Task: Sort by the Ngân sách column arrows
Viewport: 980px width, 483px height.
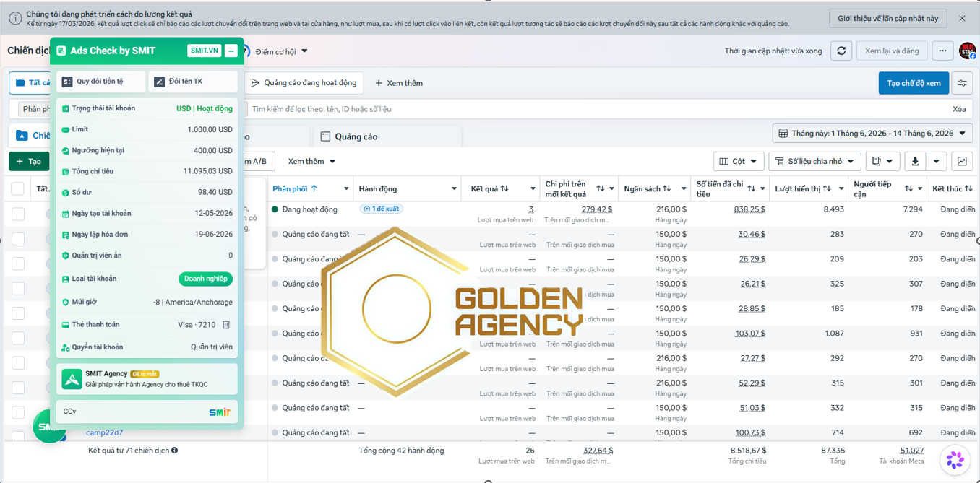Action: (x=667, y=189)
